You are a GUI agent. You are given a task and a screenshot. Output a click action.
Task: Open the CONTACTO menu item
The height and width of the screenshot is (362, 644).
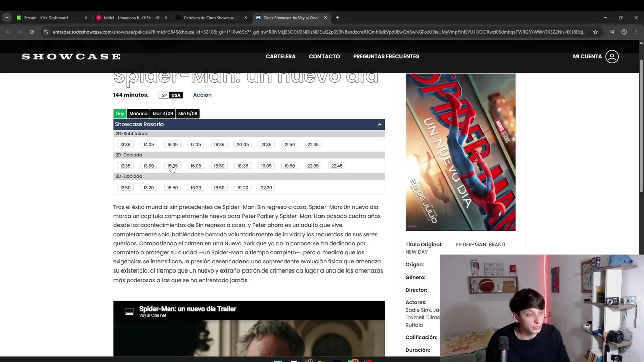pyautogui.click(x=325, y=56)
